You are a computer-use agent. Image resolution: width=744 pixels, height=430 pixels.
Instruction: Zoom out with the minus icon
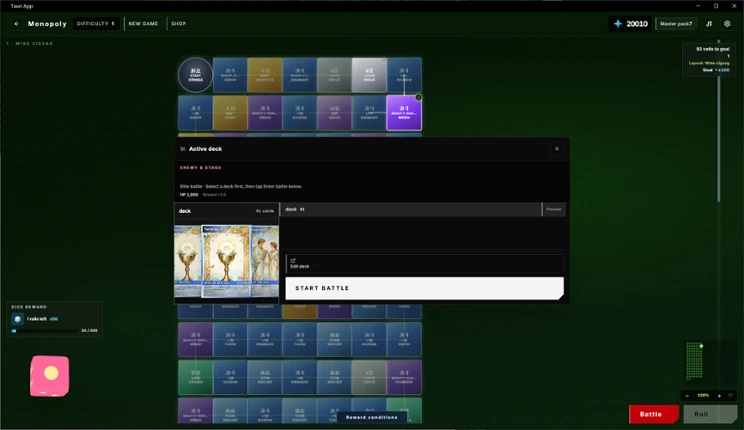pos(687,395)
